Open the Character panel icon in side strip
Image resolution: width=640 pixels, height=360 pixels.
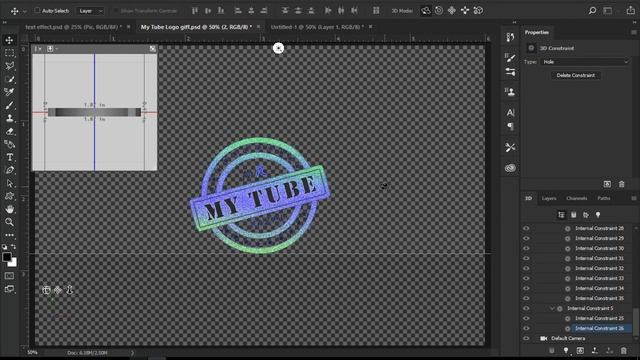510,112
